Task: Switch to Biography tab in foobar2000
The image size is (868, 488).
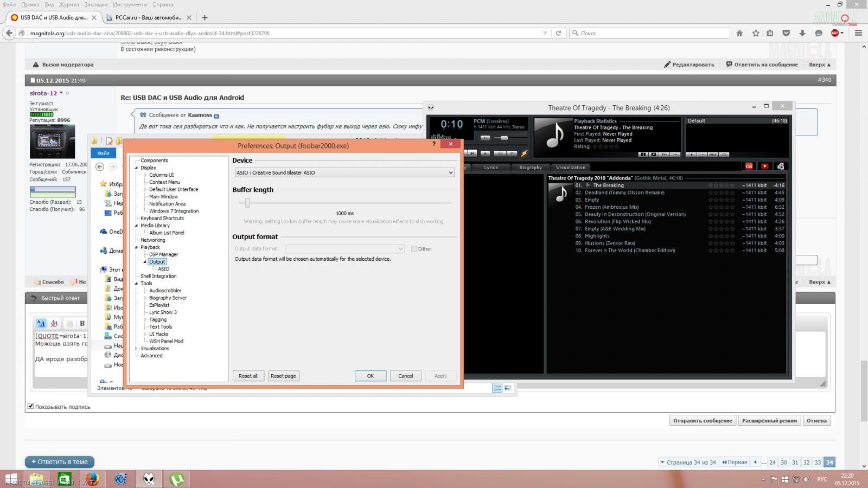Action: tap(530, 168)
